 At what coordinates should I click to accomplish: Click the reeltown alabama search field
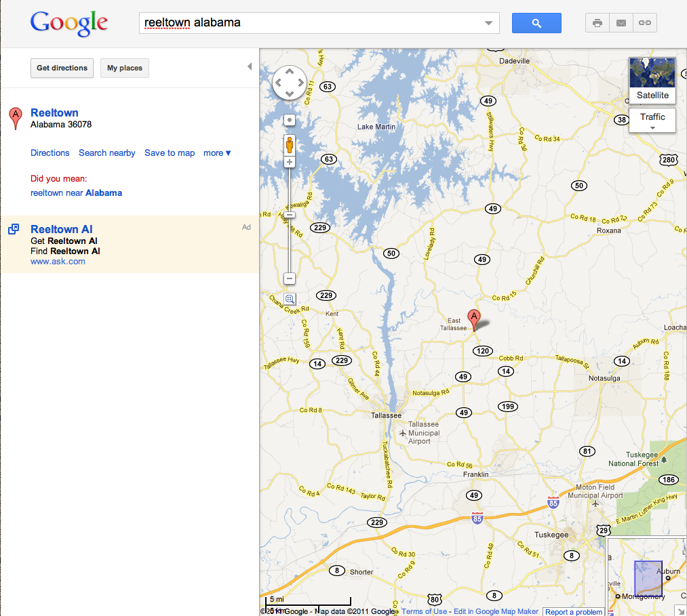[x=313, y=23]
